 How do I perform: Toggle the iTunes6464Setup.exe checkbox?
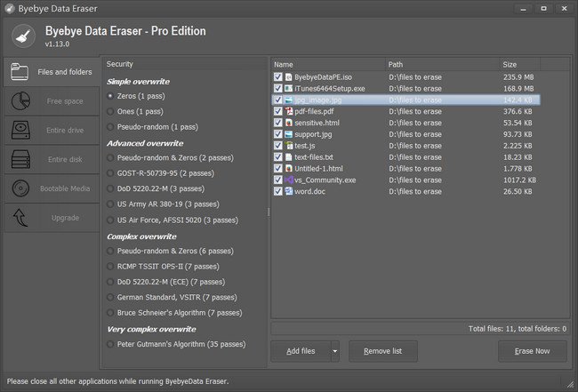coord(278,88)
